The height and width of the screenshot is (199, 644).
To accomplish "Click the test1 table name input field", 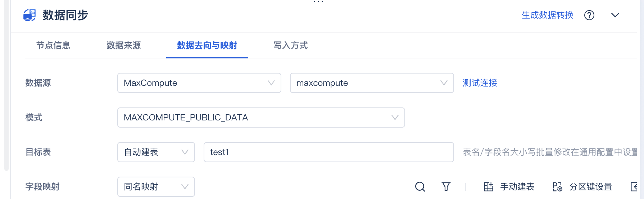I will (x=328, y=152).
